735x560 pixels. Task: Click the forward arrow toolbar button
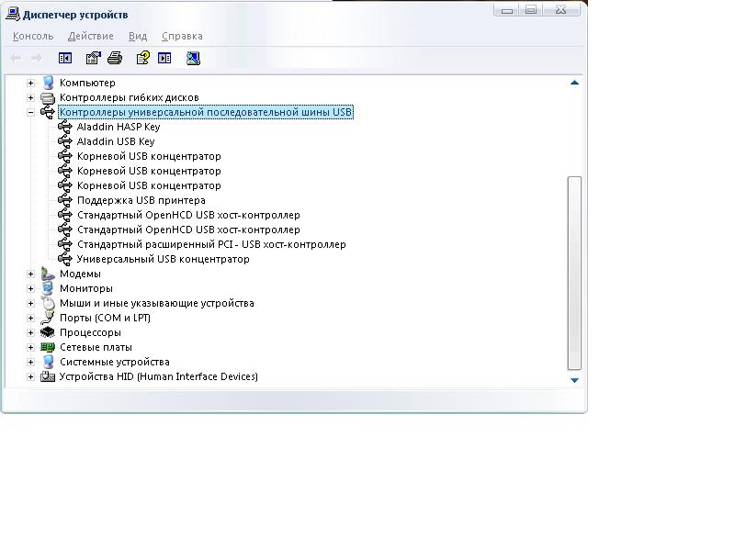pos(37,59)
